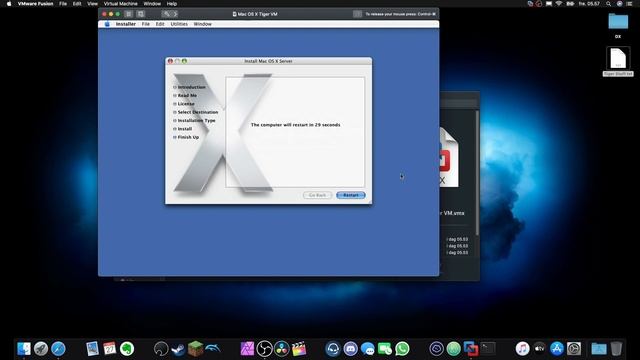640x360 pixels.
Task: Open the App Store from the Dock
Action: (557, 349)
